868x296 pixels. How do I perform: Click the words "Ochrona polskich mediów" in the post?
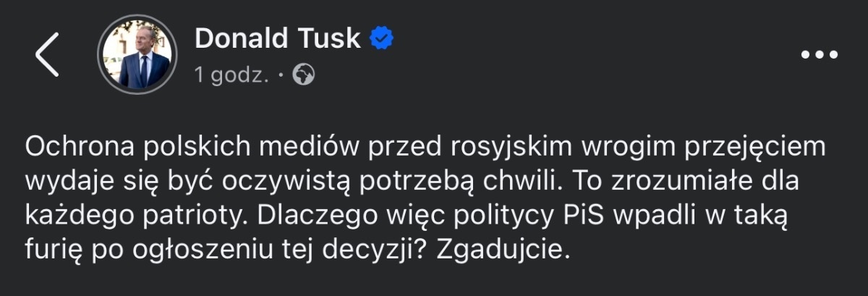point(180,148)
